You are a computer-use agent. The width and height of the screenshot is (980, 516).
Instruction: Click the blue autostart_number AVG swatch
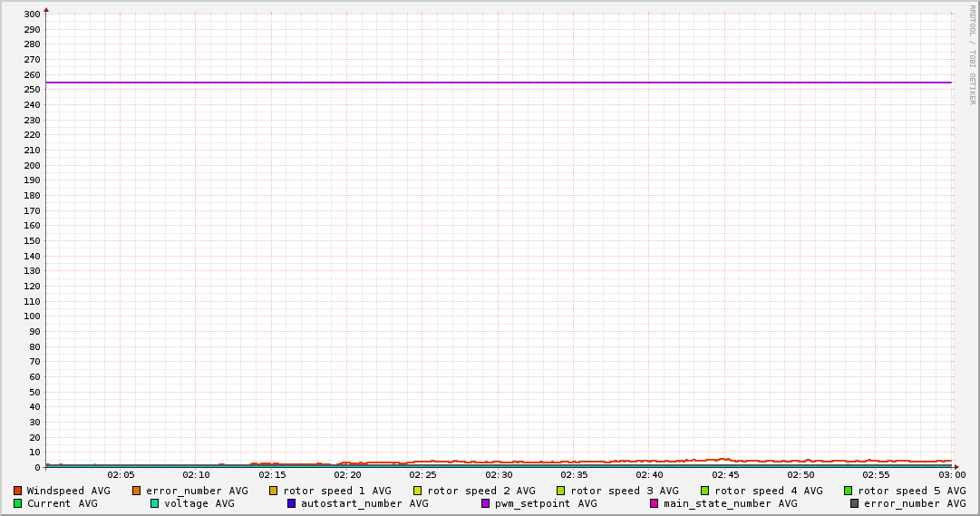(x=291, y=503)
